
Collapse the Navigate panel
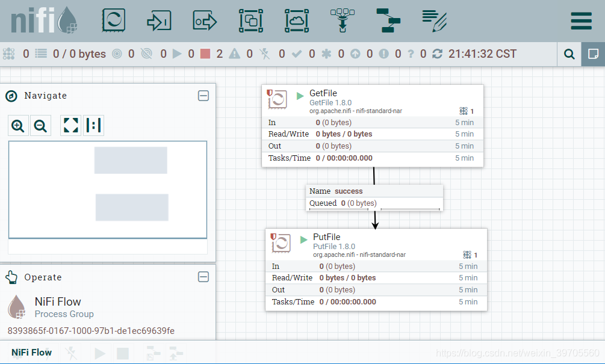click(203, 96)
